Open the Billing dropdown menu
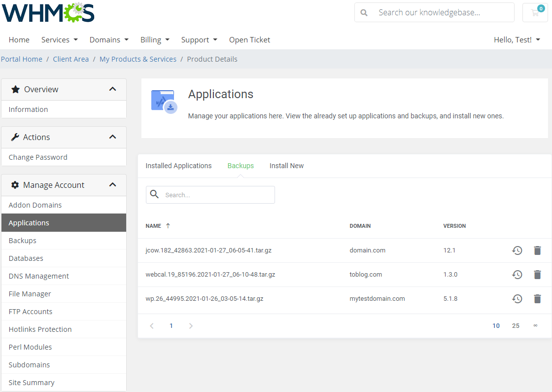 (155, 40)
